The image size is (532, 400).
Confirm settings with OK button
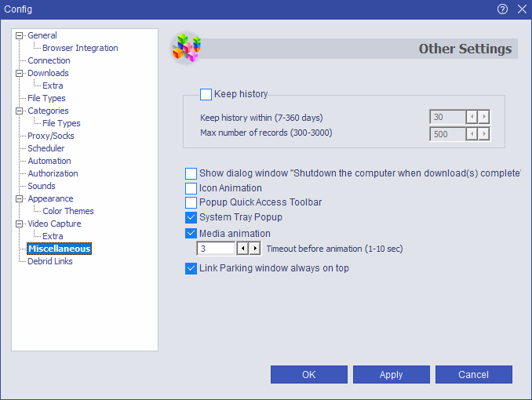[308, 375]
